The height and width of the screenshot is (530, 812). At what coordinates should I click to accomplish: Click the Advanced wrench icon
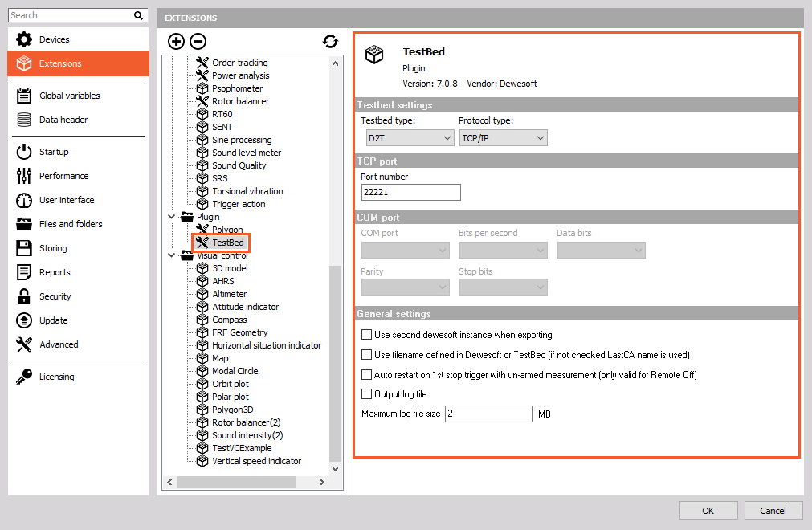coord(24,344)
